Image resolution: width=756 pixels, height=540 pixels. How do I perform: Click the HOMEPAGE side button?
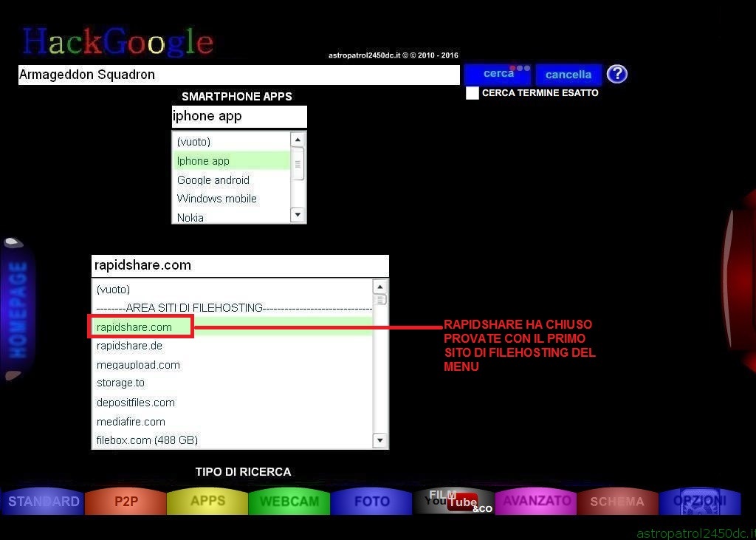[x=18, y=309]
